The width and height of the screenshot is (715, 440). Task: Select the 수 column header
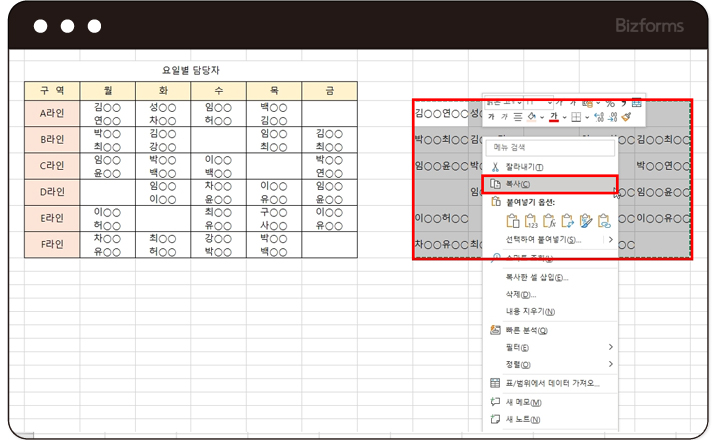click(219, 91)
